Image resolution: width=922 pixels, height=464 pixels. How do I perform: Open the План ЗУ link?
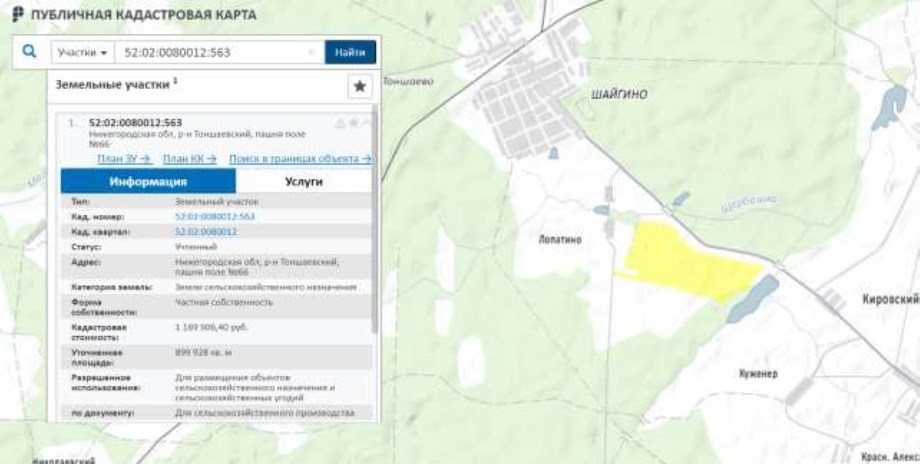click(x=122, y=158)
